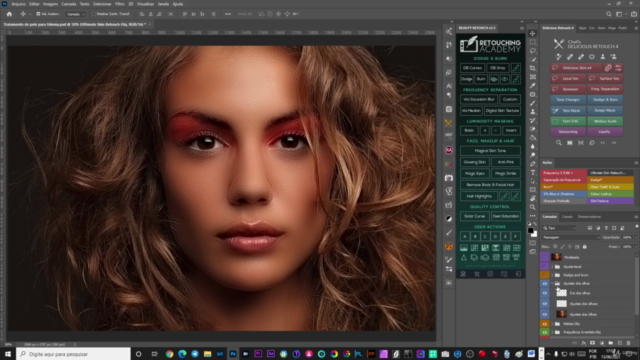Open the Arquivo menu
The image size is (640, 360).
point(18,4)
